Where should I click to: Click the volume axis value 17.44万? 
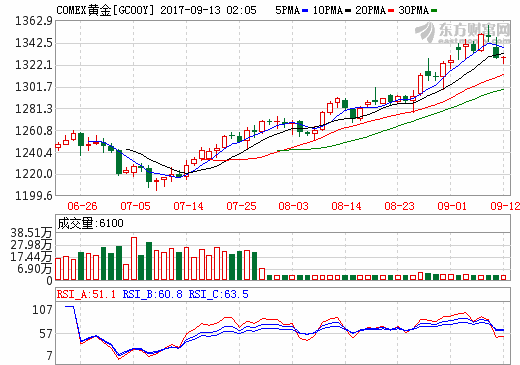click(x=31, y=257)
